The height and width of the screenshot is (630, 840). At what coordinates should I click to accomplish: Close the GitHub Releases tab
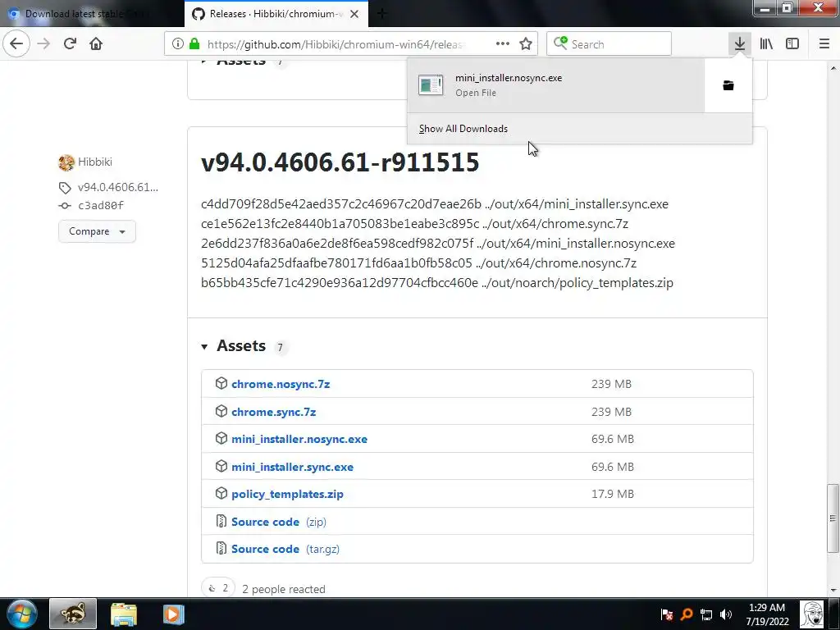354,14
